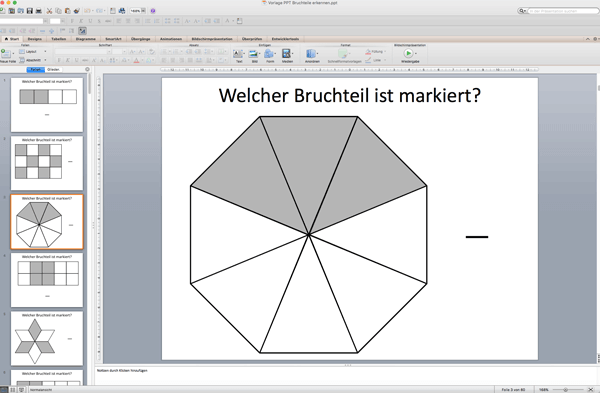The height and width of the screenshot is (393, 600).
Task: Select slide 1 thumbnail with four rectangles
Action: (x=47, y=105)
